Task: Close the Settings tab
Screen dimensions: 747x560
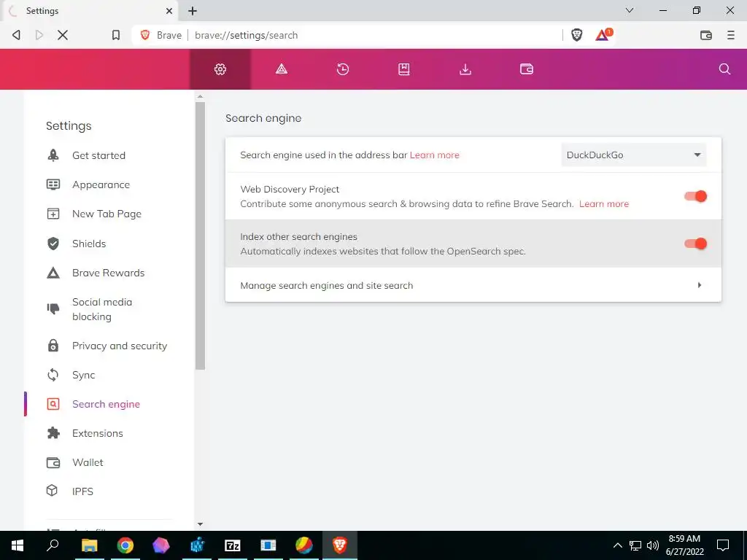Action: 169,10
